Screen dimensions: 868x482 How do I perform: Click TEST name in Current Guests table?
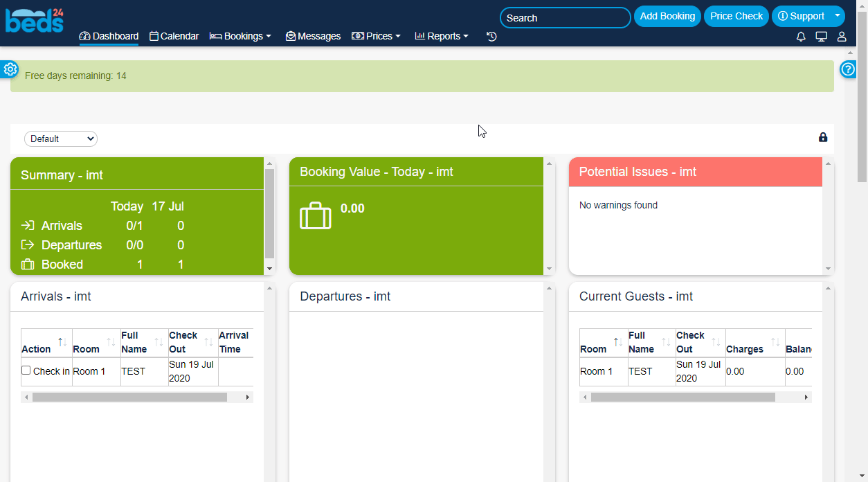point(640,371)
